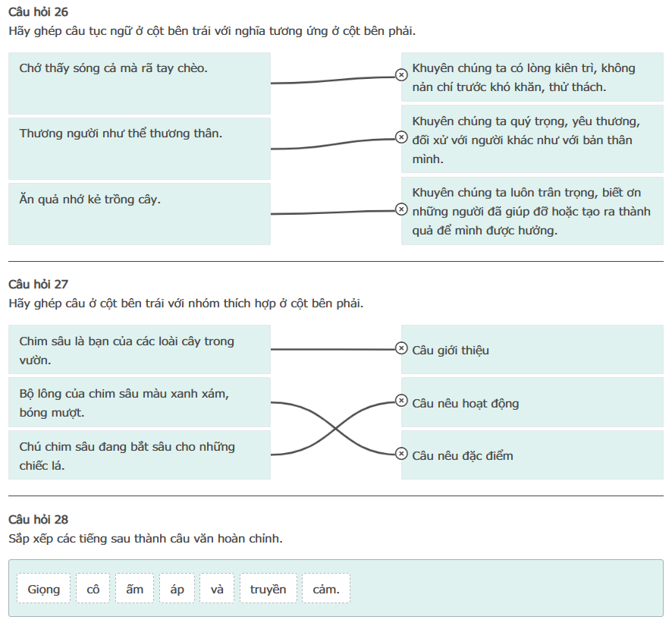Image resolution: width=672 pixels, height=623 pixels.
Task: Remove the link on 'Câu nêu hoạt động'
Action: 401,401
